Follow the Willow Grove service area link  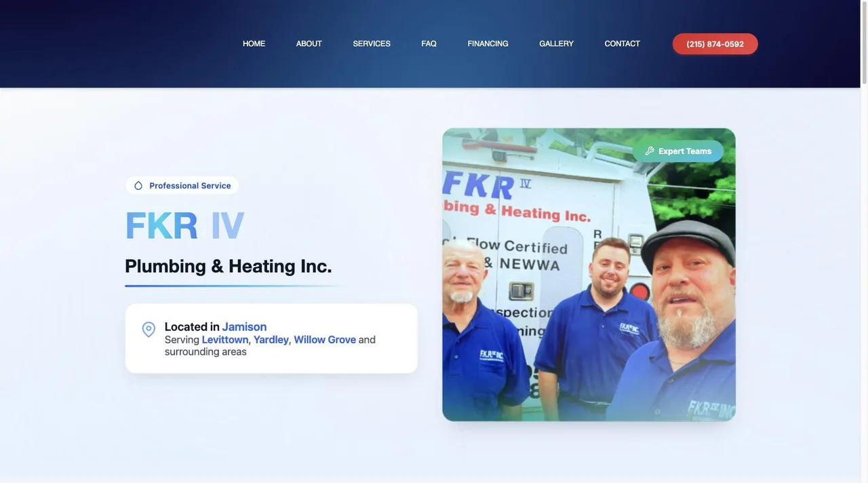325,339
